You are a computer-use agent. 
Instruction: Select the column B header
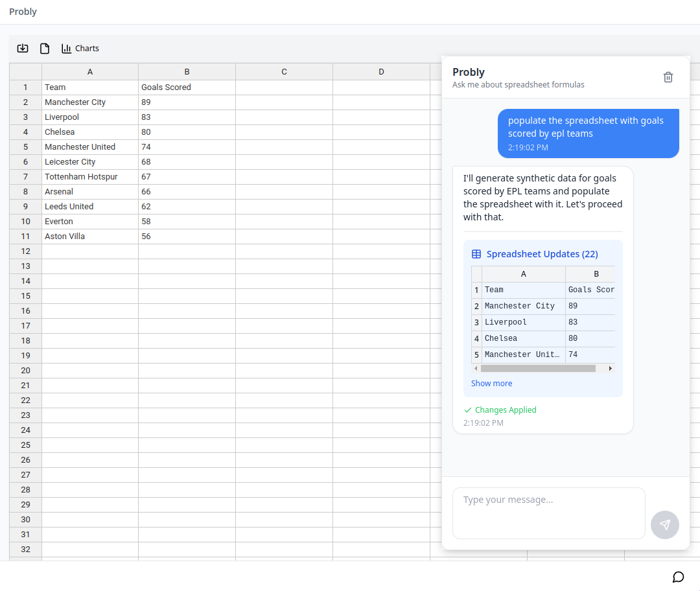pos(187,72)
